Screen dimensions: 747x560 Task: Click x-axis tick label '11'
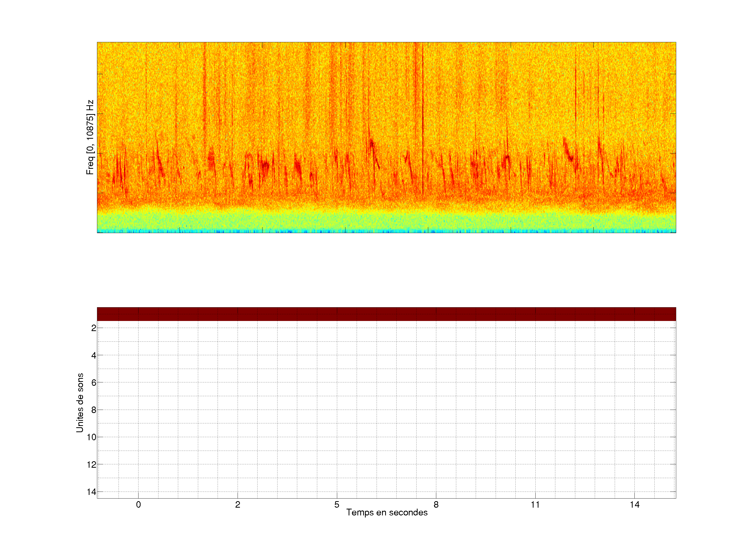point(535,505)
